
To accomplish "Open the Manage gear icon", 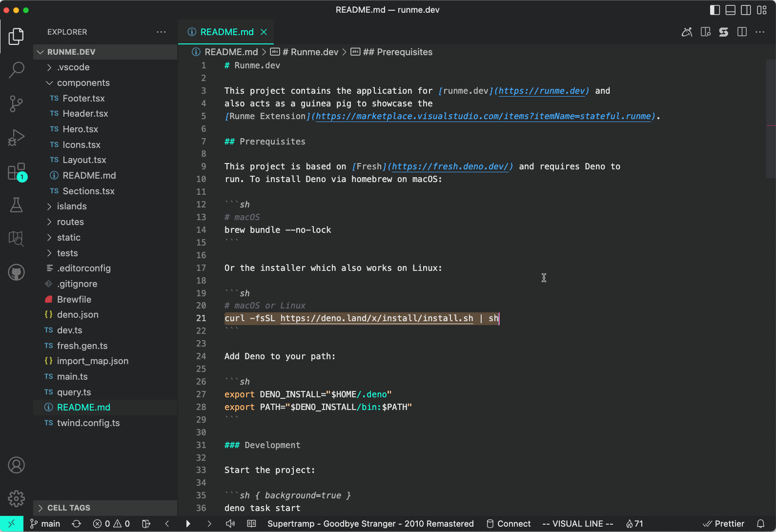I will pyautogui.click(x=16, y=498).
